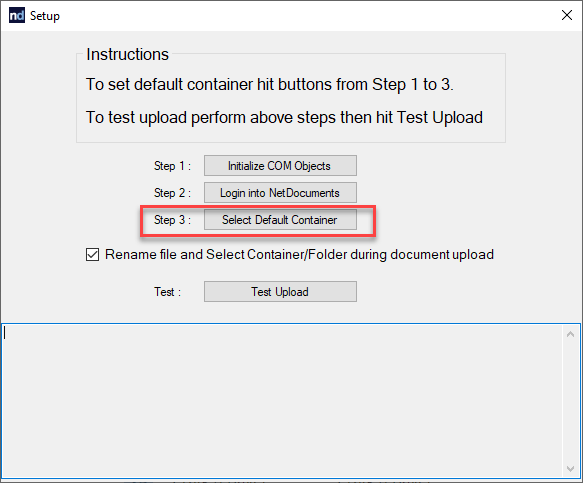Click the 'To set default container' instruction line

tap(270, 84)
